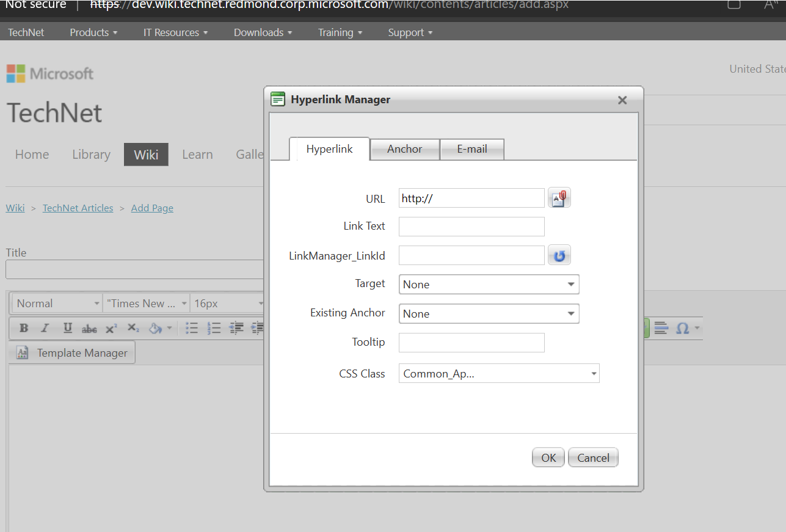Apply italic formatting
Screen dimensions: 786x532
point(45,328)
